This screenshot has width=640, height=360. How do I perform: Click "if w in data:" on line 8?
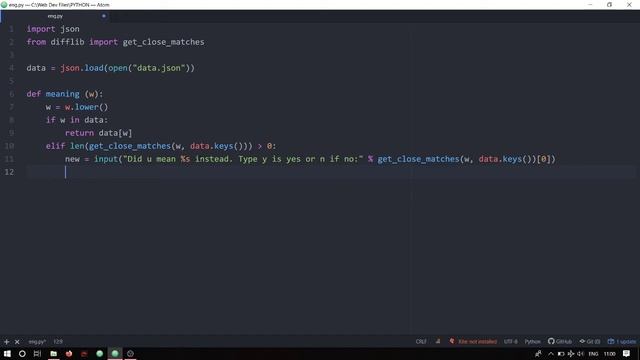point(77,120)
